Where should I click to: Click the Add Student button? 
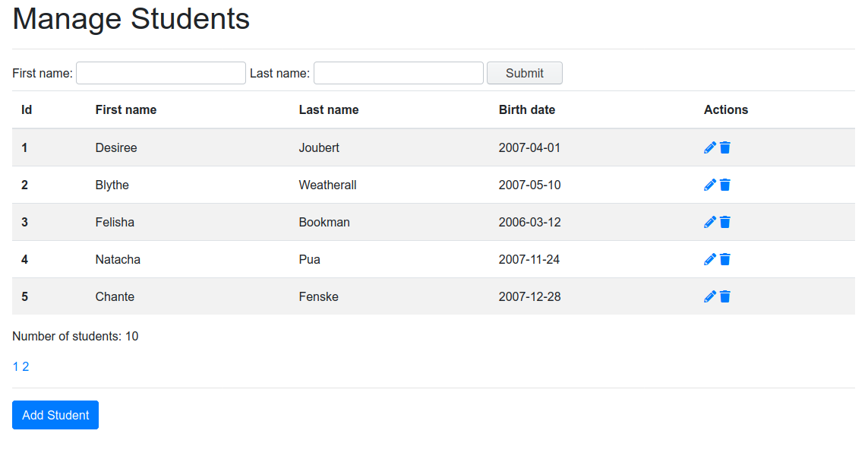(55, 415)
